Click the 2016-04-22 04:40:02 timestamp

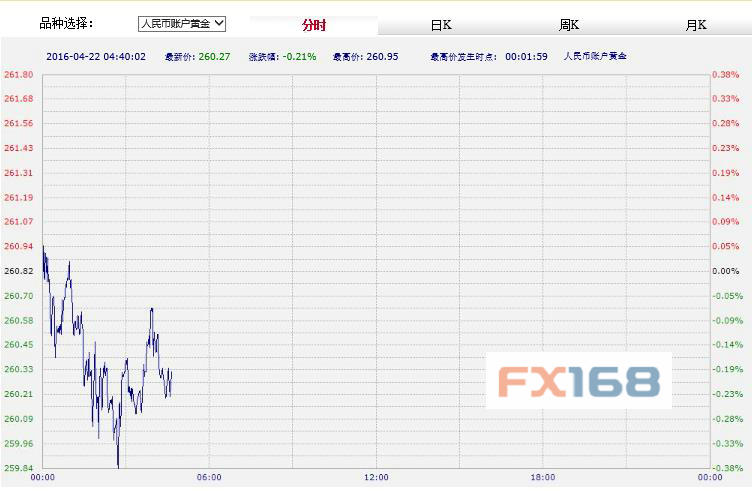[96, 57]
